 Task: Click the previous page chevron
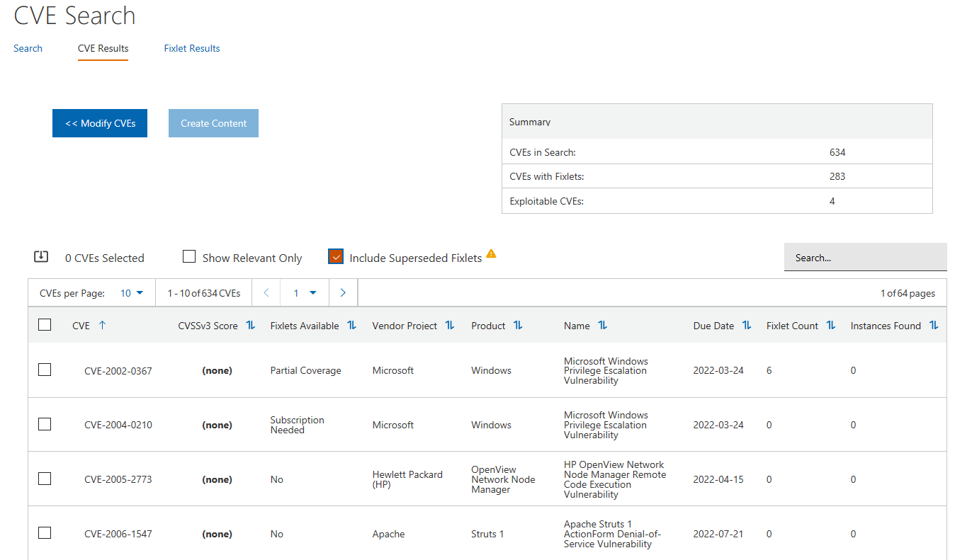pos(266,292)
